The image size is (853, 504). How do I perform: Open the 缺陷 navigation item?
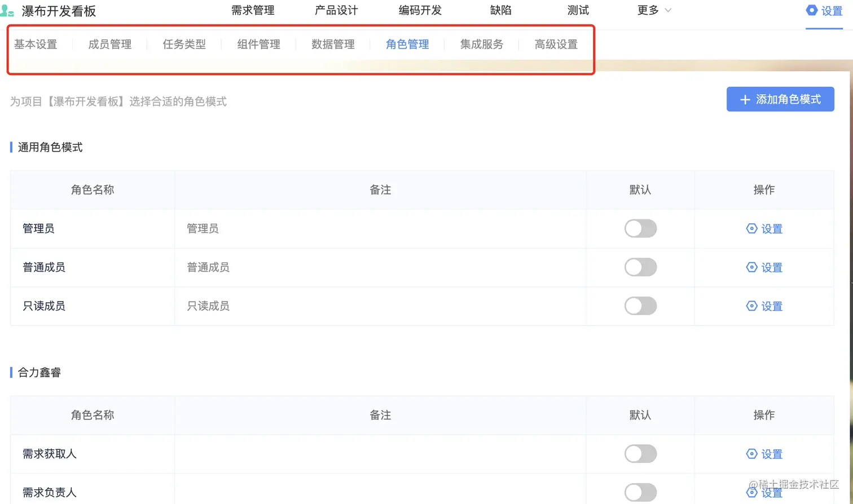pos(500,11)
